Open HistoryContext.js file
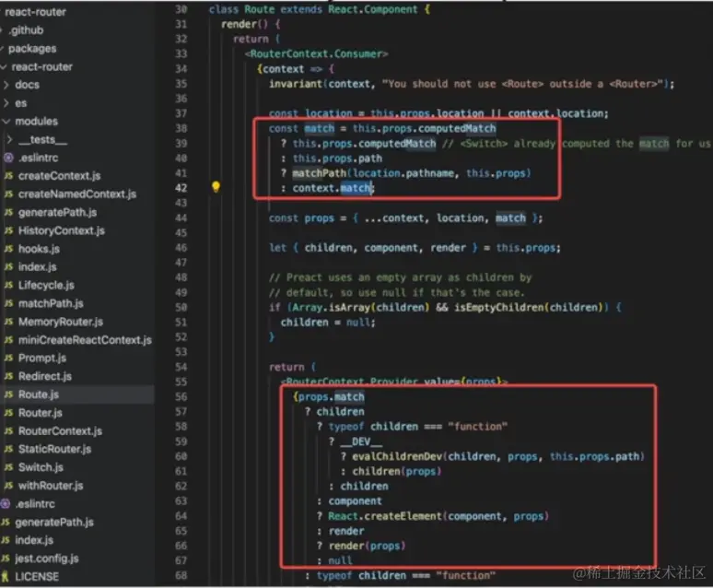This screenshot has width=713, height=588. [62, 230]
